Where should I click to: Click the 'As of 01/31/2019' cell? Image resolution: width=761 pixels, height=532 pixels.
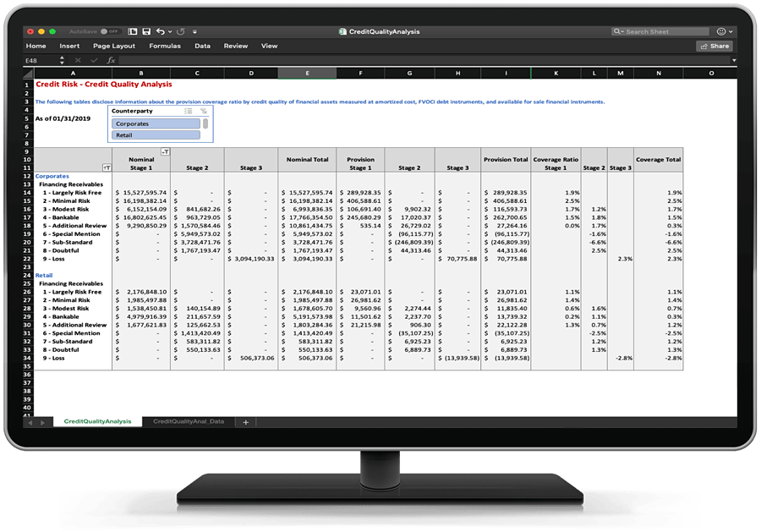(63, 118)
